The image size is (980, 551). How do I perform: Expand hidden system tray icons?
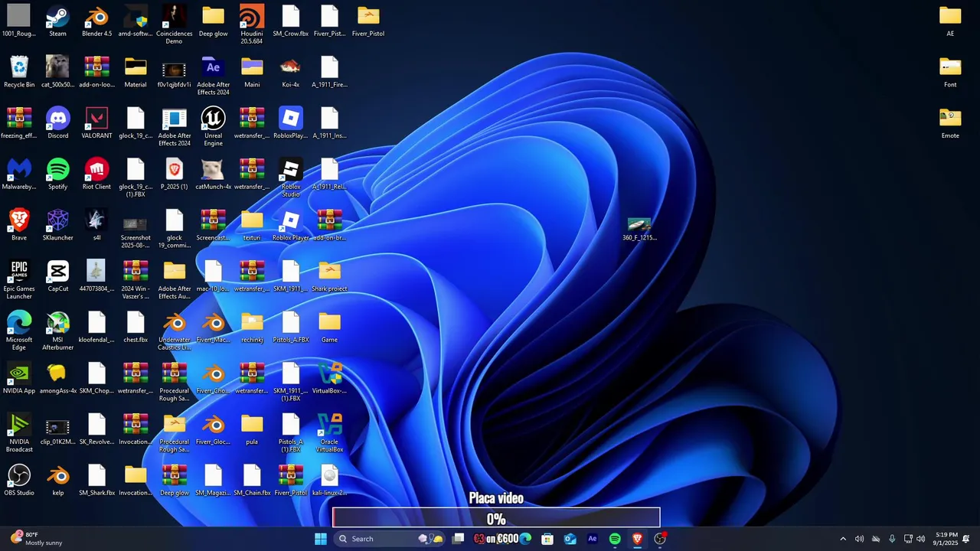[843, 539]
